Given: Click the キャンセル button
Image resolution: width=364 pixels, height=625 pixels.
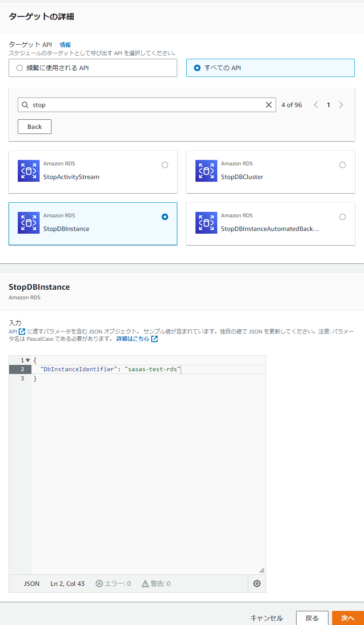Looking at the screenshot, I should (267, 618).
